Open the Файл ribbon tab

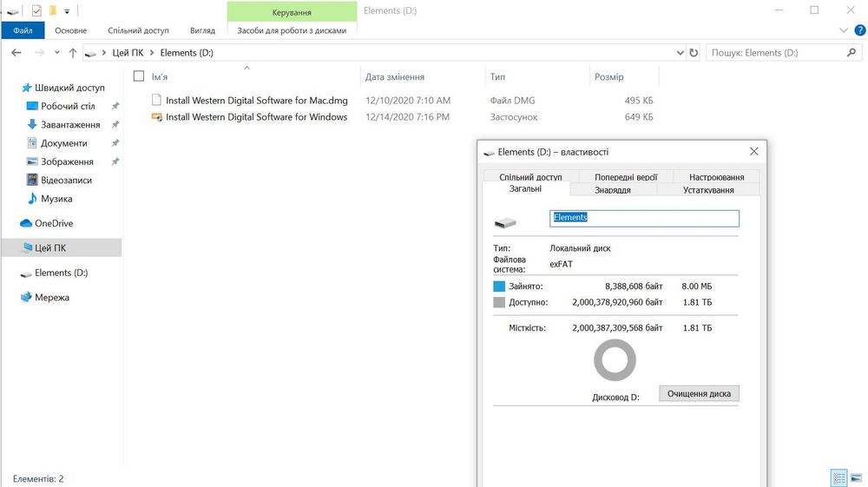pos(23,30)
